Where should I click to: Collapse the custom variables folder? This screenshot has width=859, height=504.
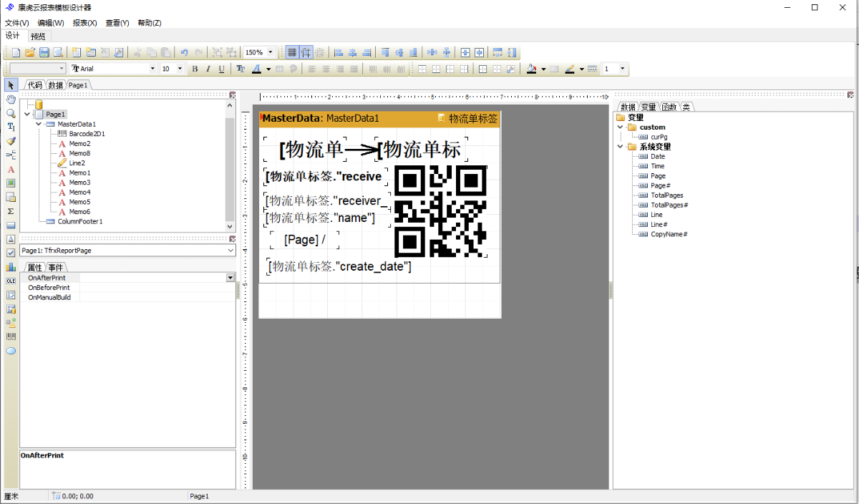620,127
